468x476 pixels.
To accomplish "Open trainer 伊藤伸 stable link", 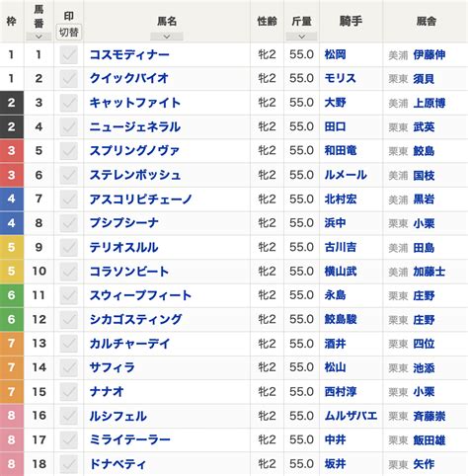I will (429, 54).
